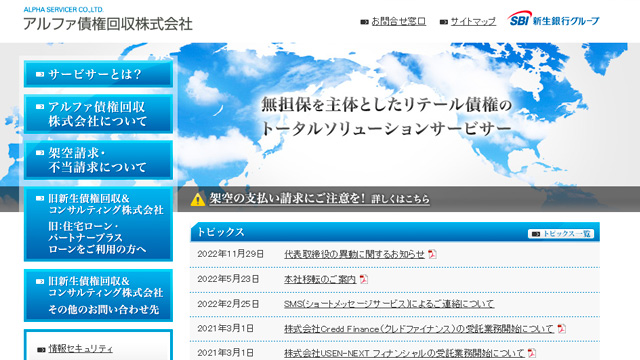Click the 2022年11月29日 date text
Screen dimensions: 640x360
(231, 254)
